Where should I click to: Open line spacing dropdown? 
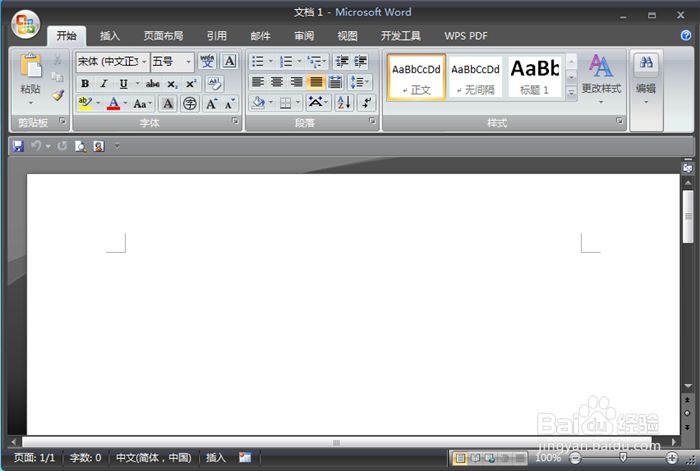(x=359, y=82)
